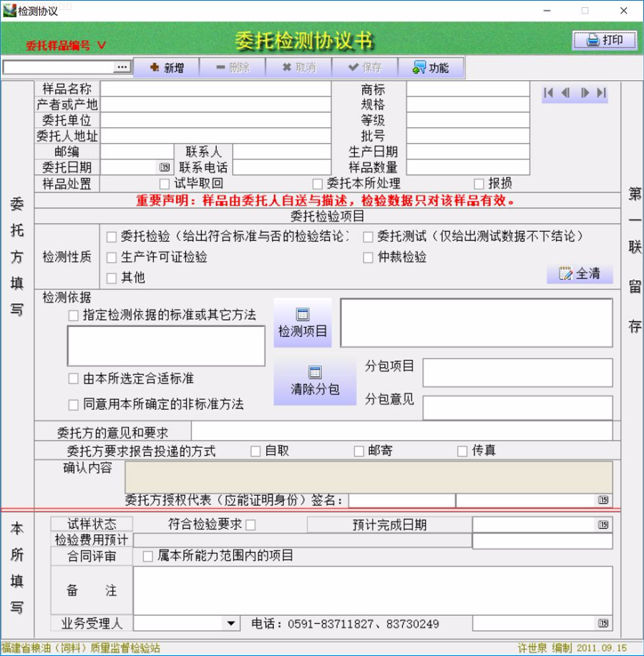
Task: Open sample number lookup ellipsis button
Action: (122, 67)
